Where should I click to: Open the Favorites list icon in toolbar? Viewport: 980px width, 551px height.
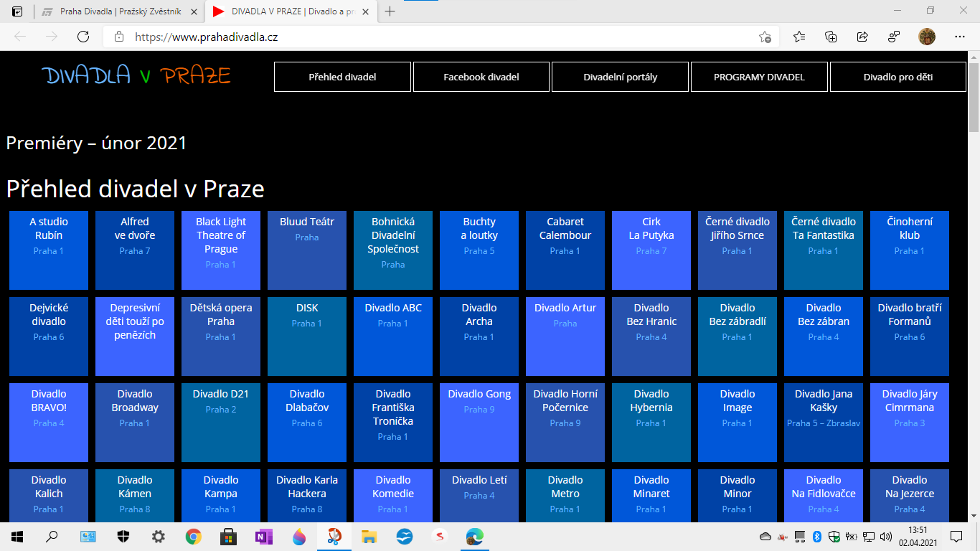(800, 37)
